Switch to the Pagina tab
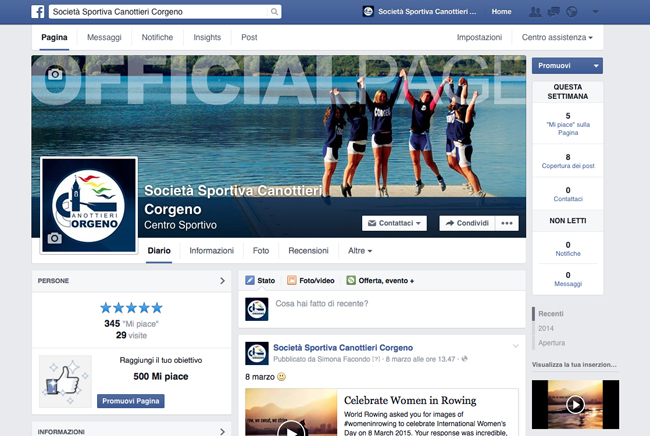This screenshot has height=436, width=650. (54, 37)
